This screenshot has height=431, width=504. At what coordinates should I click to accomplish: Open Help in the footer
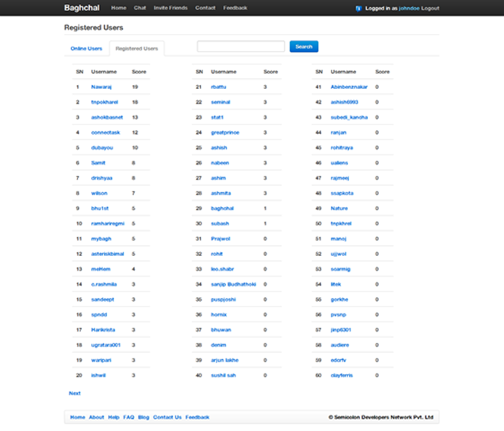click(113, 417)
